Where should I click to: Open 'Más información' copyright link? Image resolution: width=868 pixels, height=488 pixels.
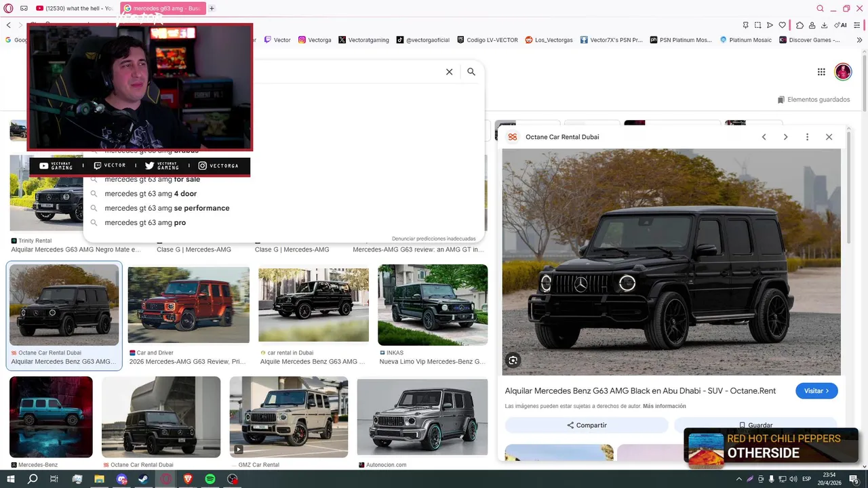tap(665, 406)
